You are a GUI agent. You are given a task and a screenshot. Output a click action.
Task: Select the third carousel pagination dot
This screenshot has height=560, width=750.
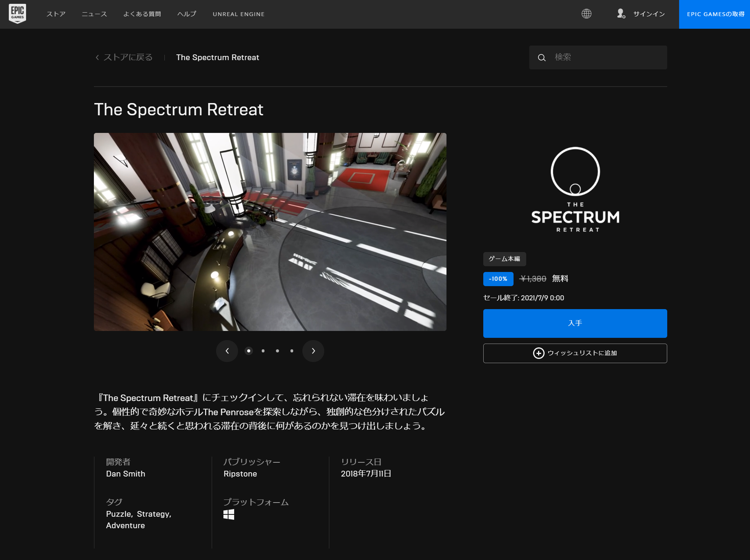tap(277, 351)
